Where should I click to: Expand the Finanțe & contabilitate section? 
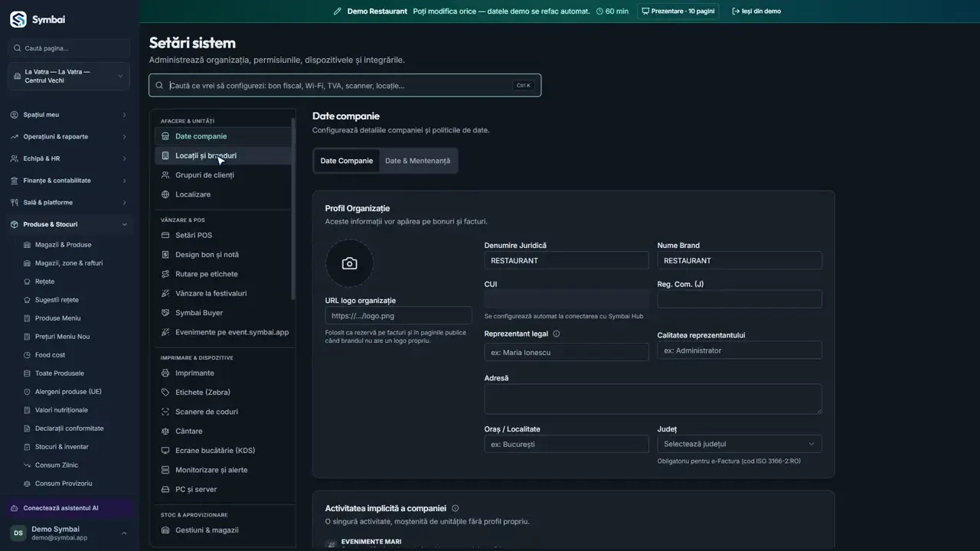(69, 181)
